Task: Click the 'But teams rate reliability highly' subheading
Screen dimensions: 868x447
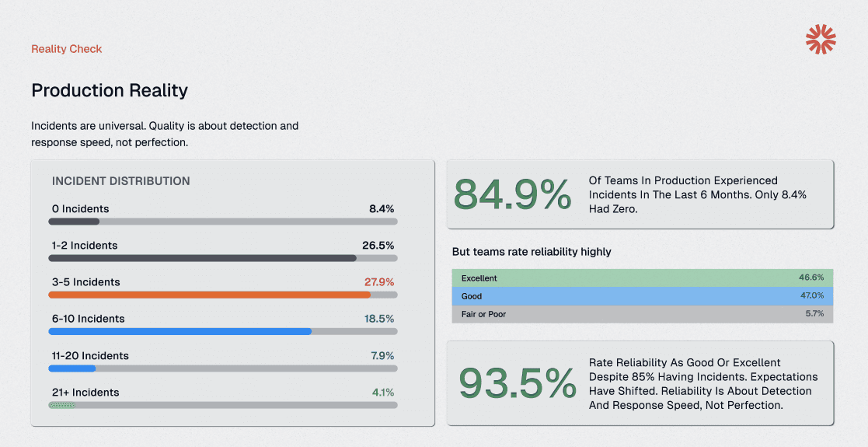Action: (x=532, y=251)
